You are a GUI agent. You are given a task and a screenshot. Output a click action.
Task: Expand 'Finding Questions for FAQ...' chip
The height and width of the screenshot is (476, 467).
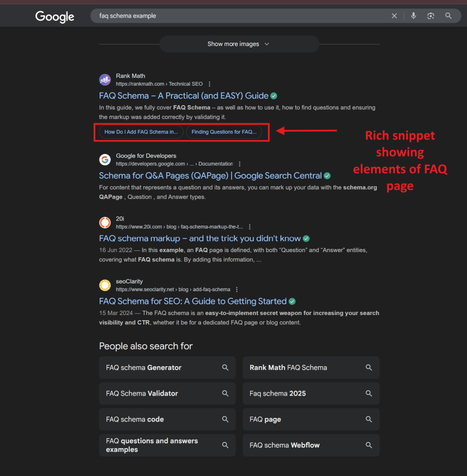(x=224, y=132)
